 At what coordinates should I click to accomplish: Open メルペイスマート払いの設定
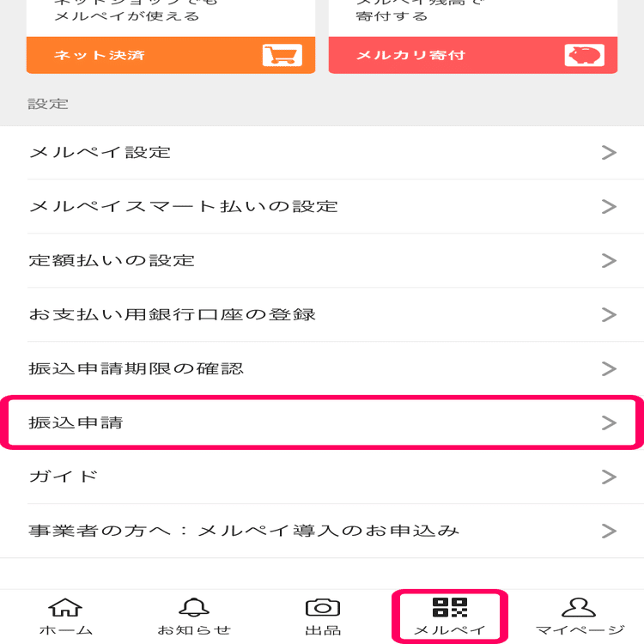[x=322, y=206]
